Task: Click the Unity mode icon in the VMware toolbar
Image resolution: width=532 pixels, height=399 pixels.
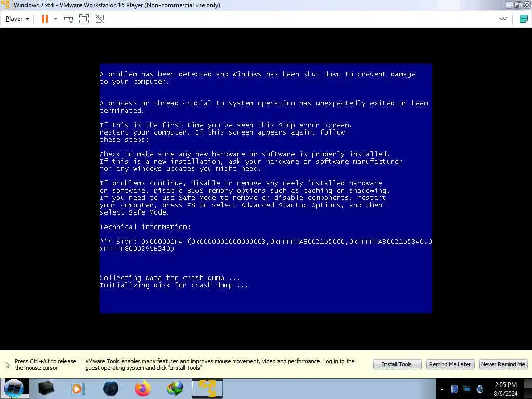Action: [100, 19]
